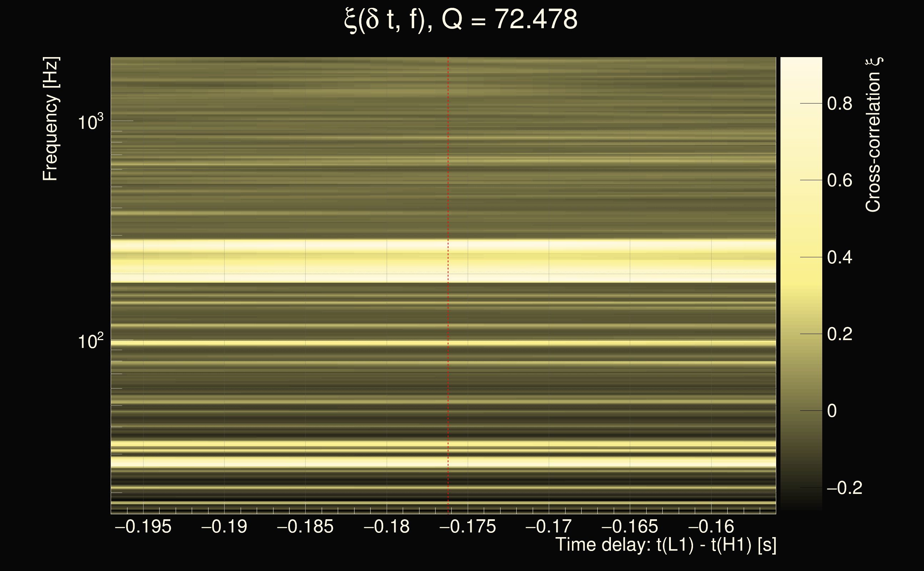Click the Time delay t(L1) - t(H1) axis label
The width and height of the screenshot is (924, 571).
[666, 545]
